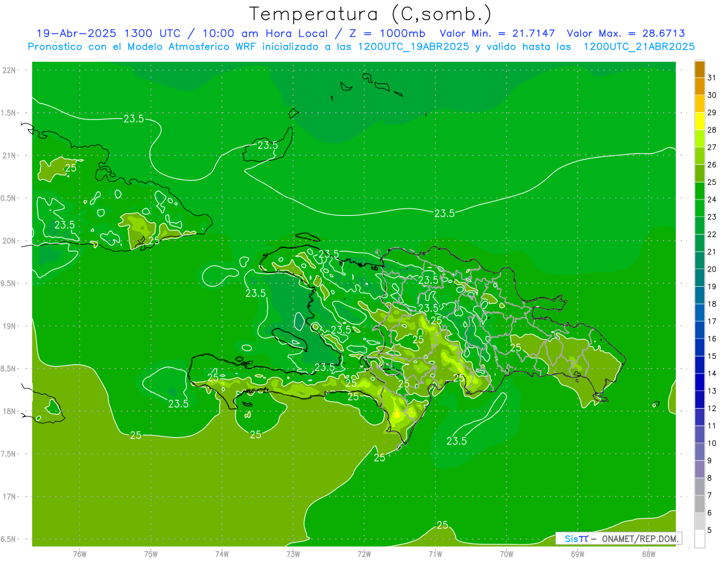Click the valid-until time "1200UTC_21ABR2025"
This screenshot has width=728, height=562.
click(x=639, y=47)
